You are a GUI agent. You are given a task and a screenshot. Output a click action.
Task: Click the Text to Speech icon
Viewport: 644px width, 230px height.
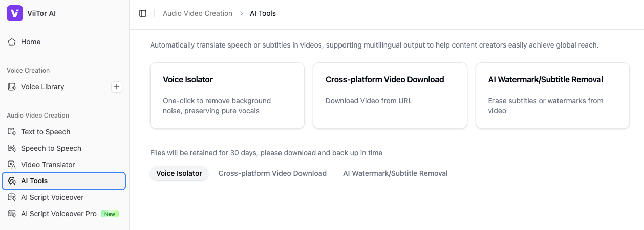[12, 132]
